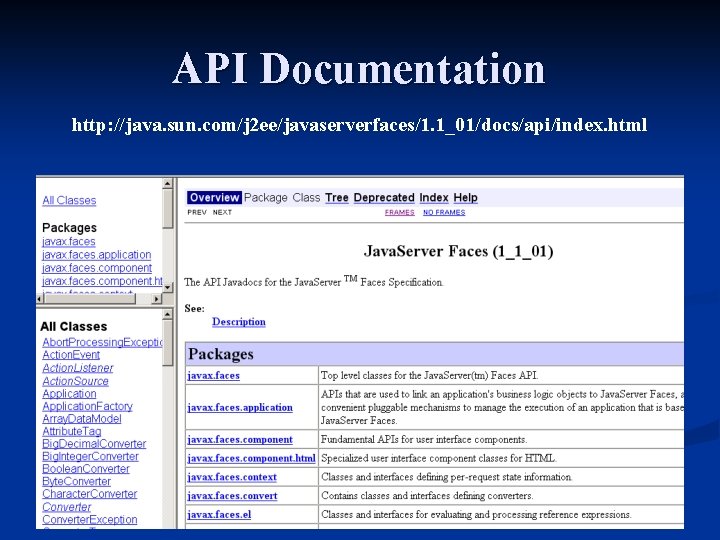Open the Index navigation item
This screenshot has width=720, height=540.
point(434,197)
